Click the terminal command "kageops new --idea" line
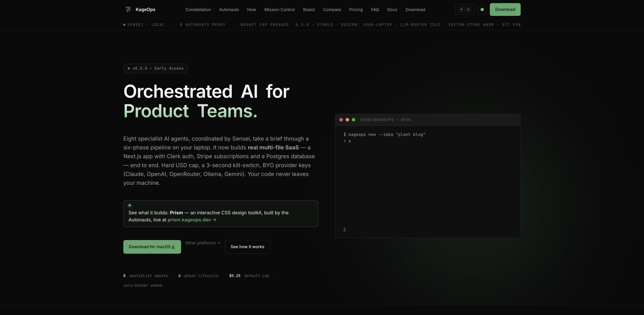644x315 pixels. point(384,135)
